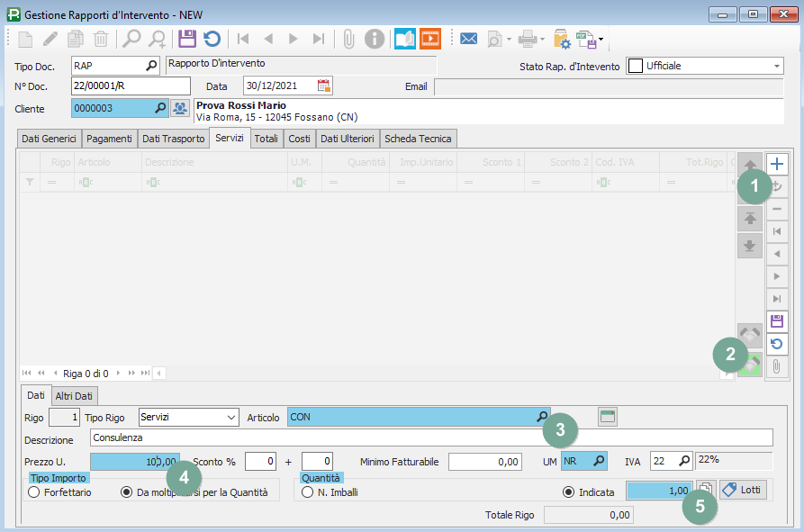Open the Tipo Rigo dropdown
Image resolution: width=804 pixels, height=532 pixels.
point(230,418)
